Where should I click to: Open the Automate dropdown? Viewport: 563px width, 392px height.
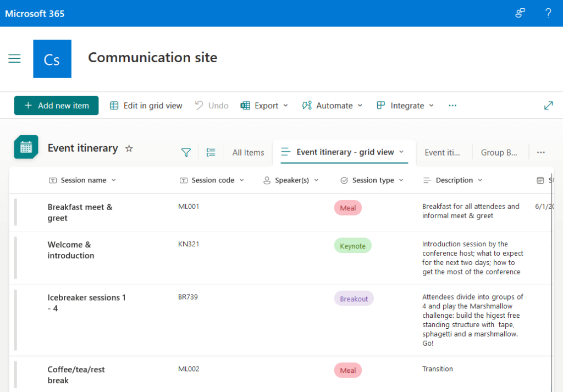point(332,106)
